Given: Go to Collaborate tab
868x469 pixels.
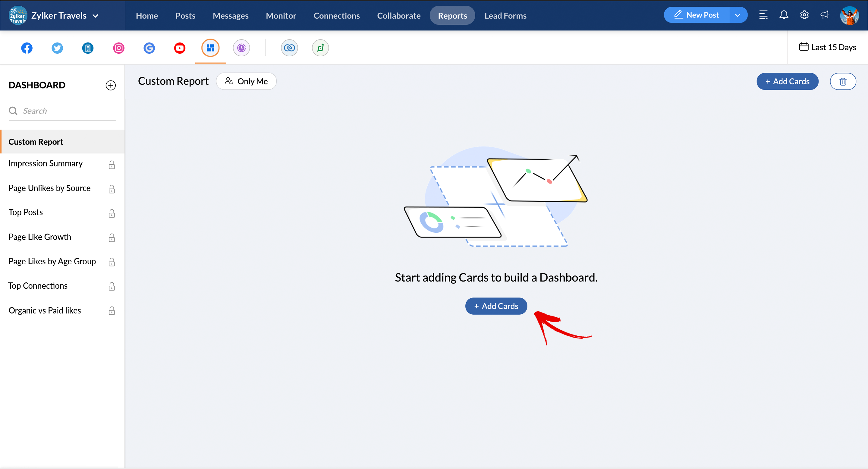Looking at the screenshot, I should (399, 15).
